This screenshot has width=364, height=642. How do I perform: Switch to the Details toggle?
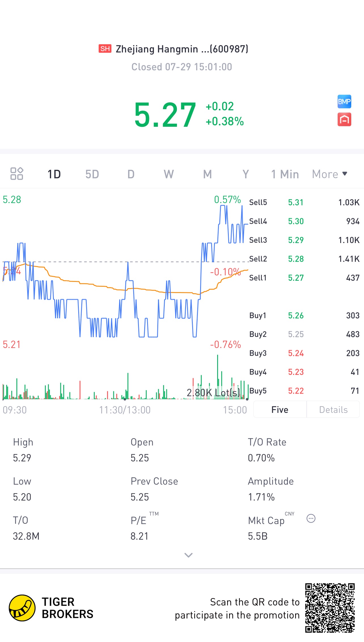[x=333, y=409]
